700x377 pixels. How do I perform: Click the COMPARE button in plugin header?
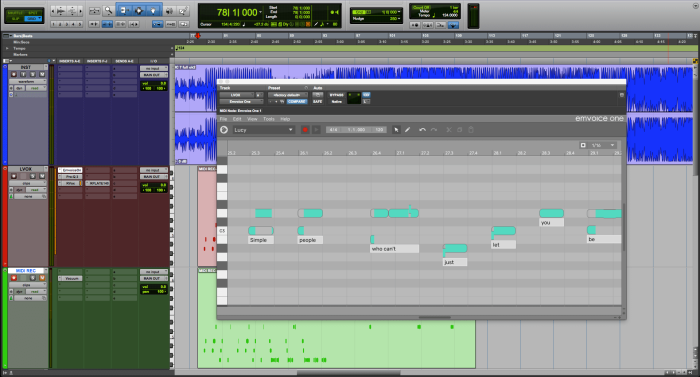point(296,101)
